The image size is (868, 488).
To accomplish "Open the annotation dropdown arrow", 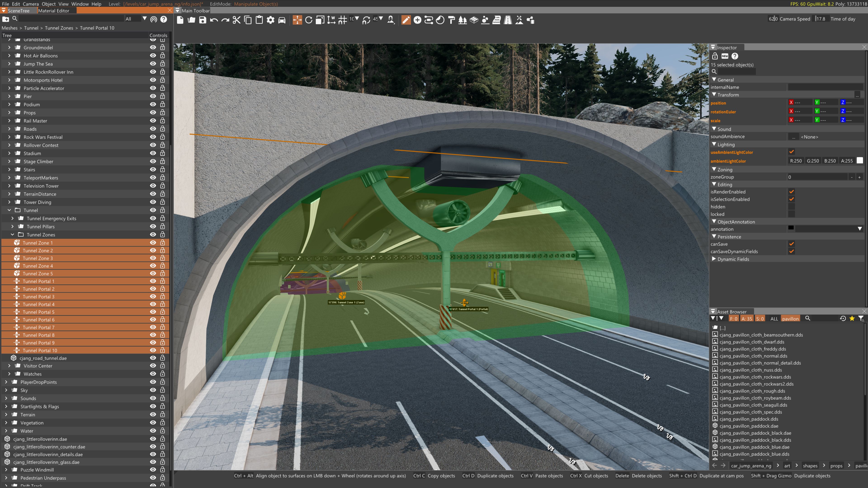I will click(x=860, y=229).
